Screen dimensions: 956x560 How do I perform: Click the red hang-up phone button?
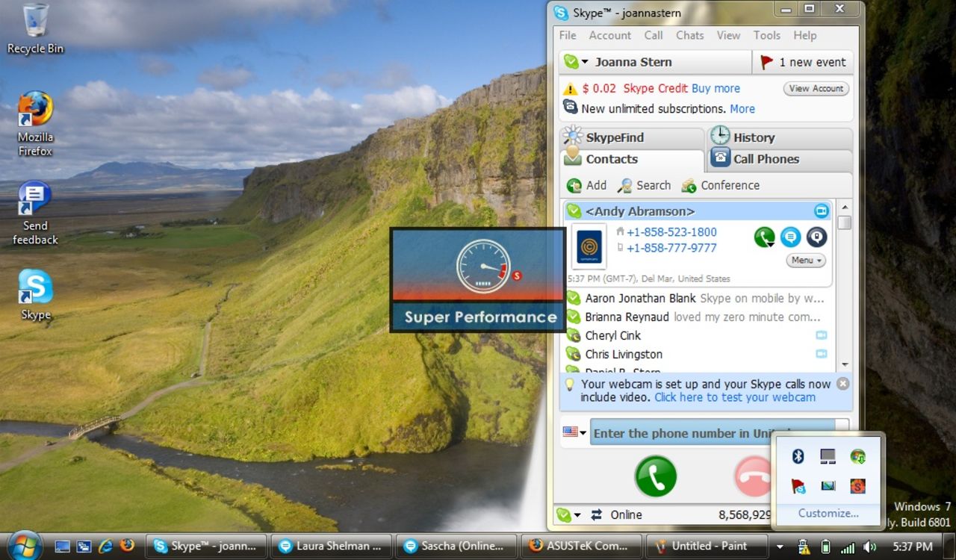[x=753, y=476]
